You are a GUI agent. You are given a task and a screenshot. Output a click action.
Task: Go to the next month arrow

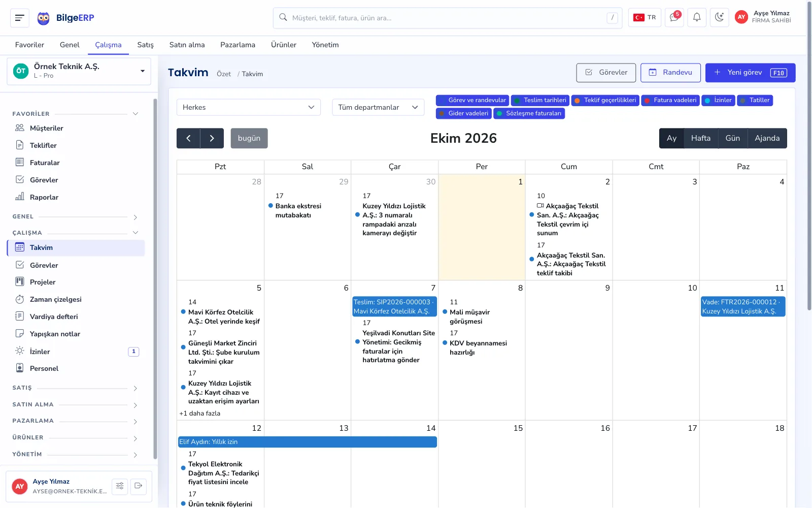(212, 138)
